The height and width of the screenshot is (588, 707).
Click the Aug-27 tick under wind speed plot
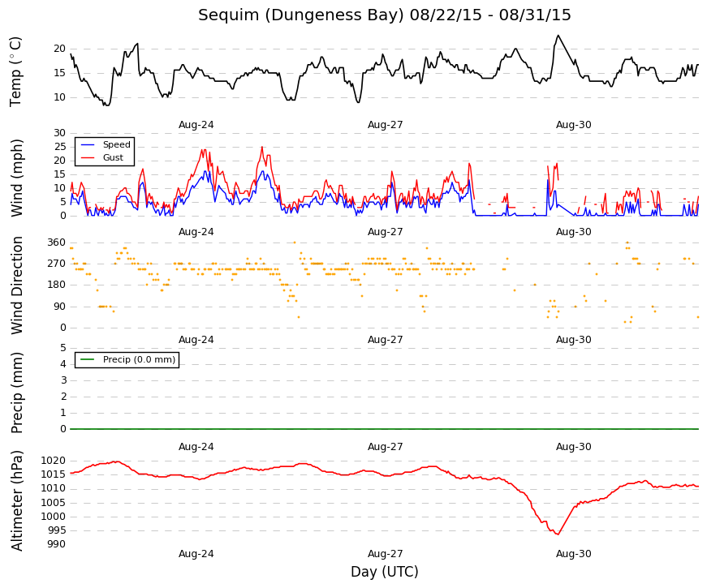click(385, 232)
